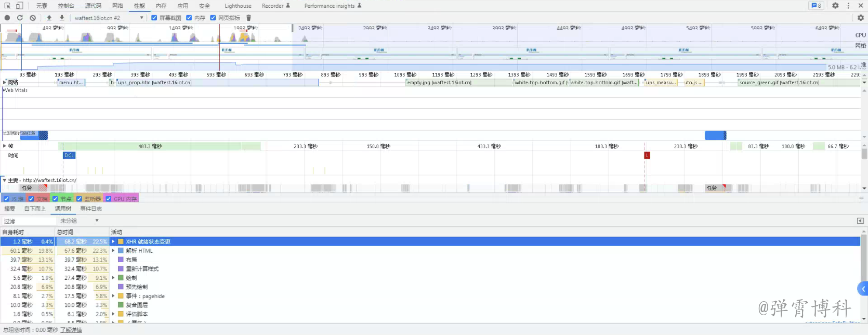
Task: Open the three-dot customize DevTools menu
Action: point(848,6)
